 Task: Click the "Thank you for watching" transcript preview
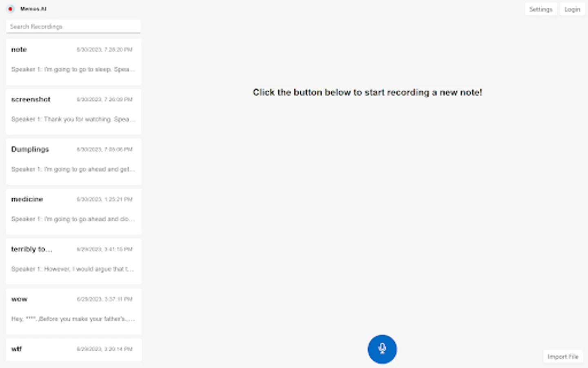point(73,119)
